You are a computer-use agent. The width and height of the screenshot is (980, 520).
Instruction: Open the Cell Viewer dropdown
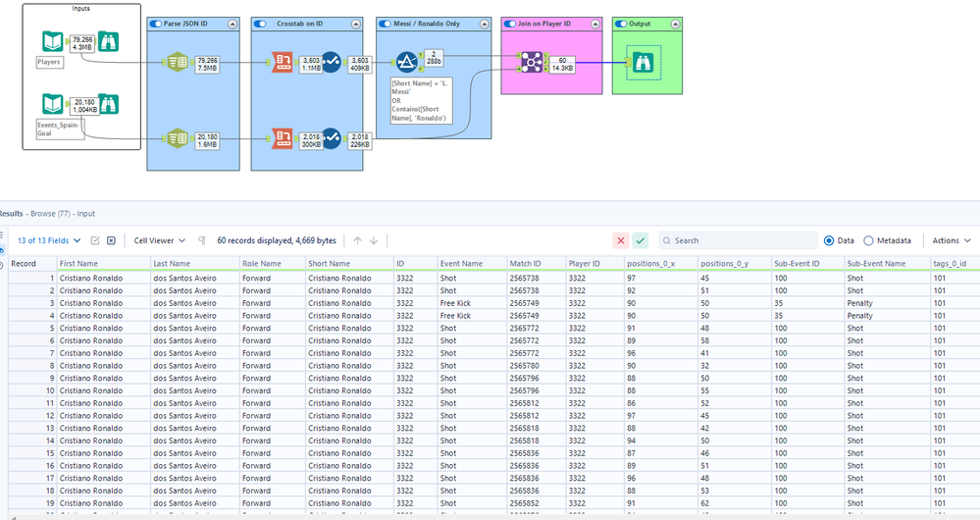coord(159,240)
